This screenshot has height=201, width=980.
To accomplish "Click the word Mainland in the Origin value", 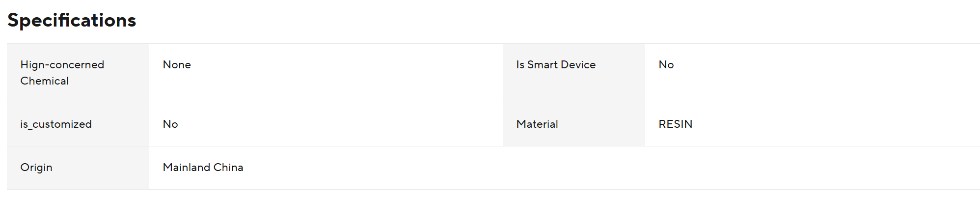I will (187, 168).
